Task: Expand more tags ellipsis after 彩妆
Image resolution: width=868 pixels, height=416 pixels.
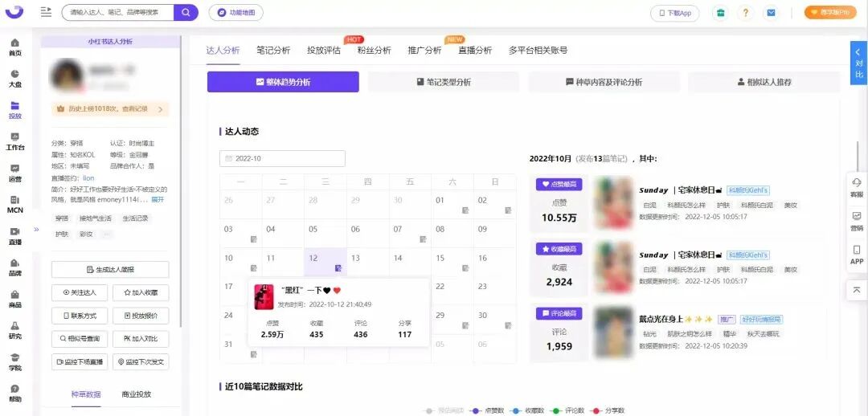Action: pyautogui.click(x=107, y=234)
